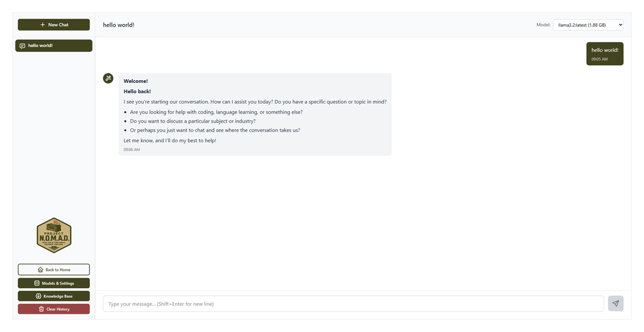Image resolution: width=644 pixels, height=332 pixels.
Task: Click the 'Welcome!' heading in the reply
Action: pos(136,81)
